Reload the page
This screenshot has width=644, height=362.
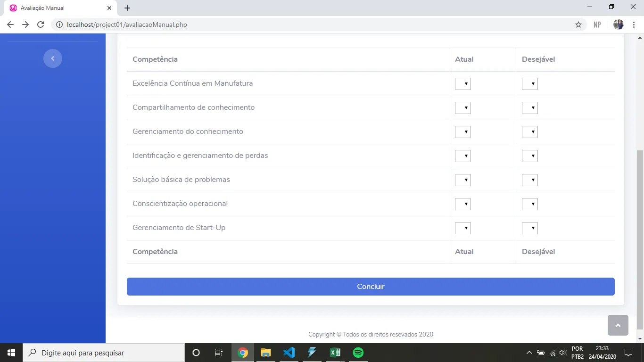click(x=41, y=25)
